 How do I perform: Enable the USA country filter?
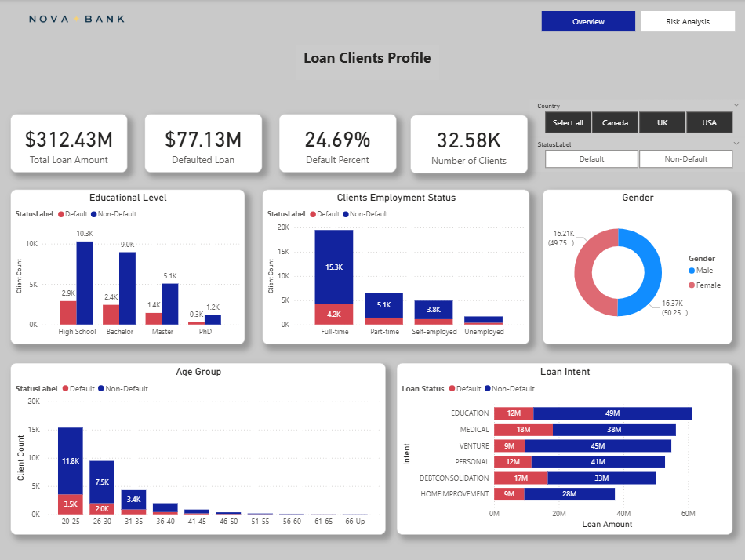(x=709, y=122)
